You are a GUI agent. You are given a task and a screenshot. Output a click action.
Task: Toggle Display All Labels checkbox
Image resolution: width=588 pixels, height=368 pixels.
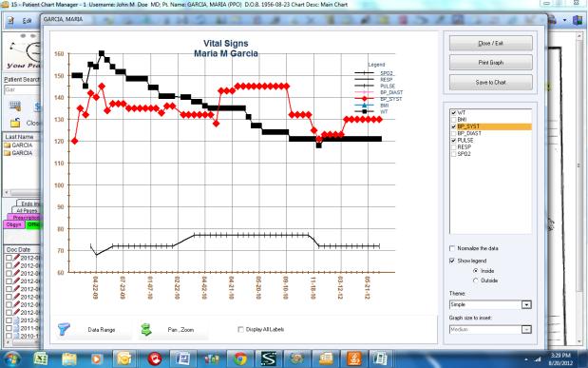pos(240,329)
